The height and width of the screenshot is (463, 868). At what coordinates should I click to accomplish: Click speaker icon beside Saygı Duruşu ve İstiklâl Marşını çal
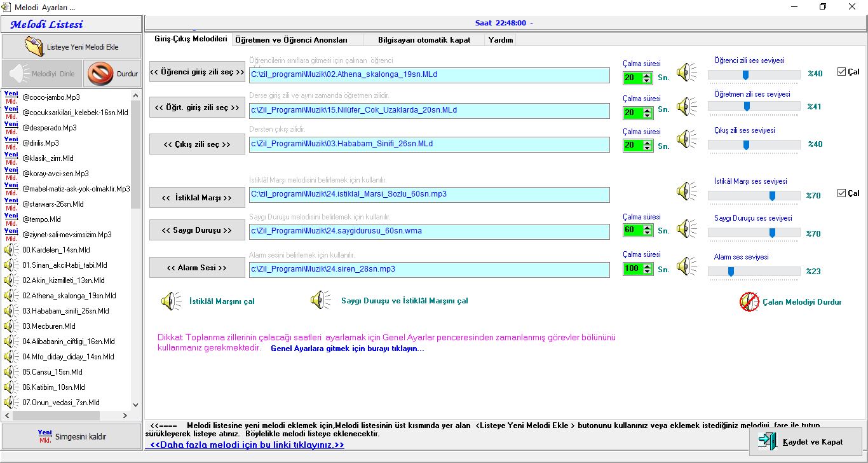(320, 300)
